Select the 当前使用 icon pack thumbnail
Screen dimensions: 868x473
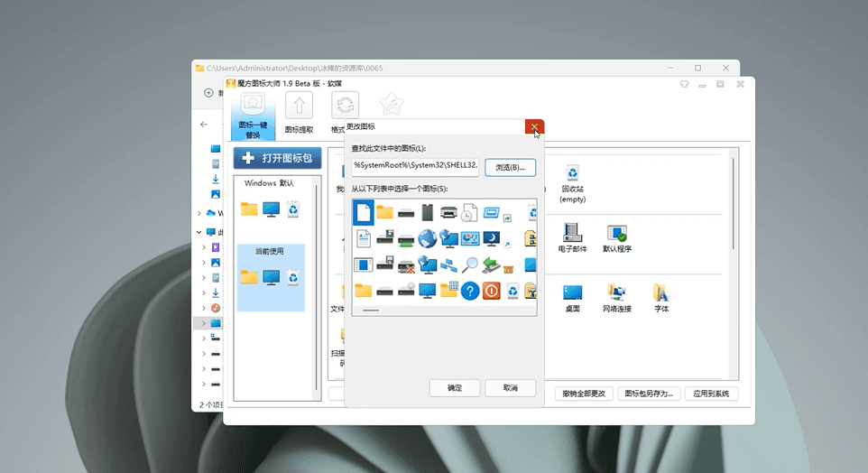271,277
